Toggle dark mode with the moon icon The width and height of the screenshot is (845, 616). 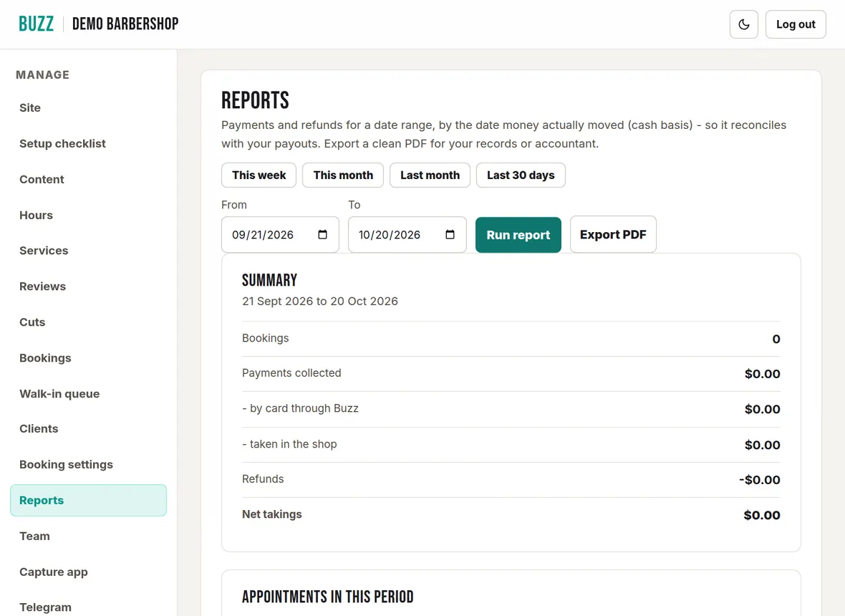744,24
